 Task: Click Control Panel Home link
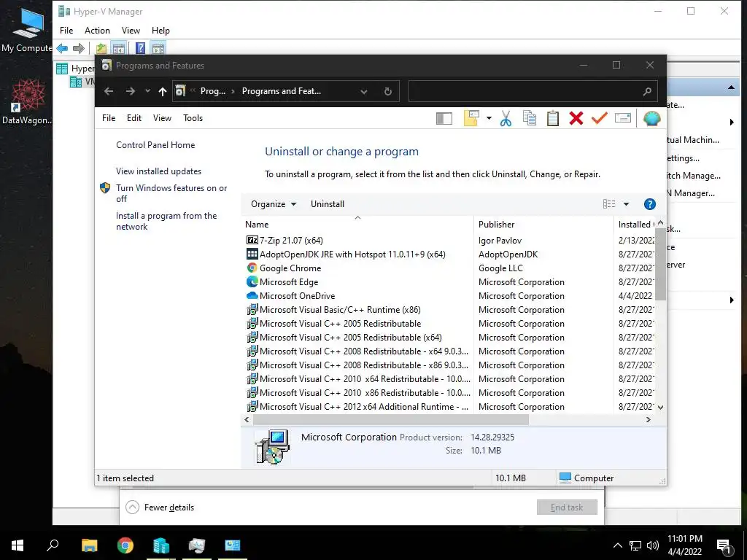155,145
